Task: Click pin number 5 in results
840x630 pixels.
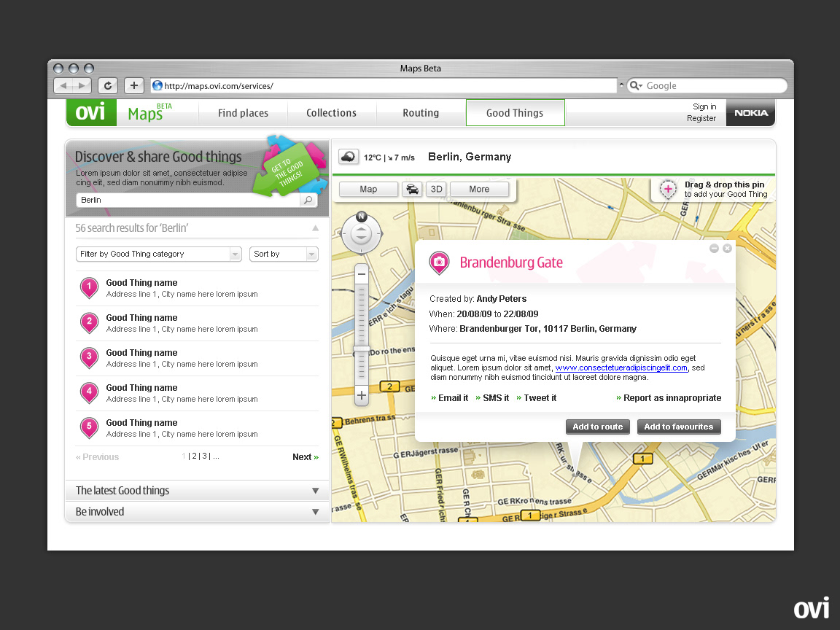Action: 89,427
